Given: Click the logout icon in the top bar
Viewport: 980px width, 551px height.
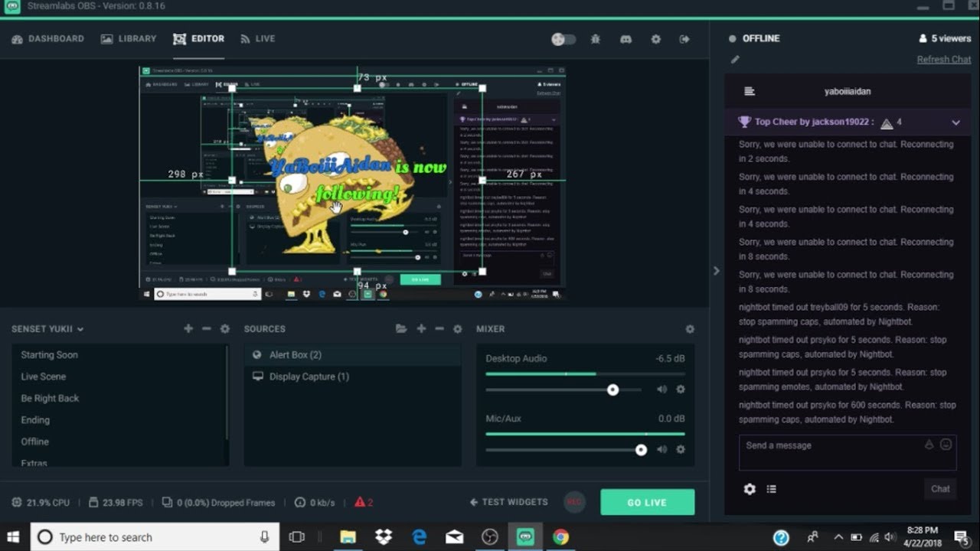Looking at the screenshot, I should tap(684, 39).
